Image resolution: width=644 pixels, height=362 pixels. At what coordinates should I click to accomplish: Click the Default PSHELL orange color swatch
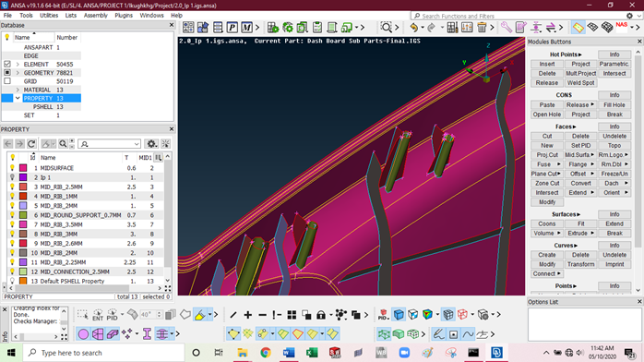pyautogui.click(x=23, y=282)
